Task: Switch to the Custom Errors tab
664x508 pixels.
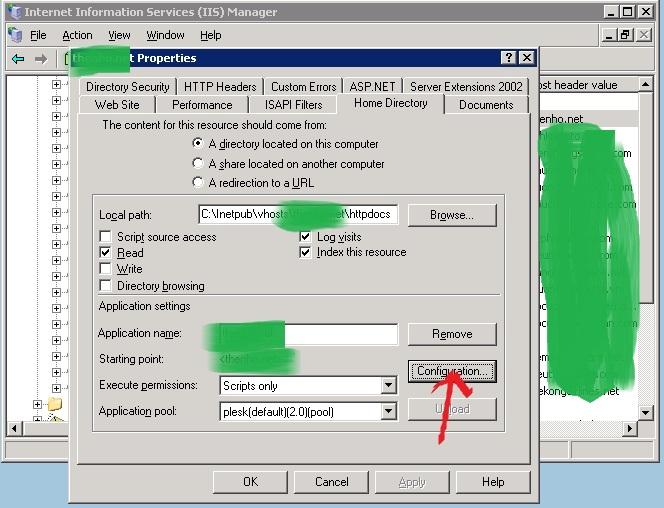Action: coord(303,87)
